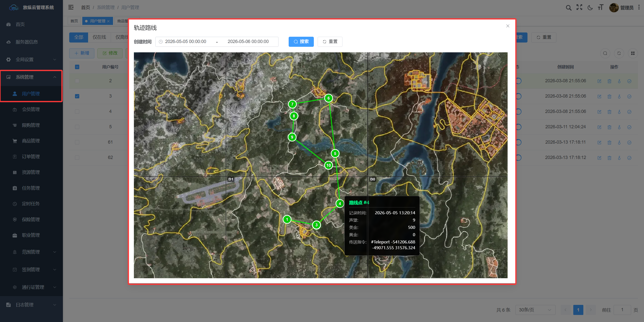The height and width of the screenshot is (322, 644).
Task: Click the key icon for row 2026-03-13 17:18:11
Action: point(619,143)
